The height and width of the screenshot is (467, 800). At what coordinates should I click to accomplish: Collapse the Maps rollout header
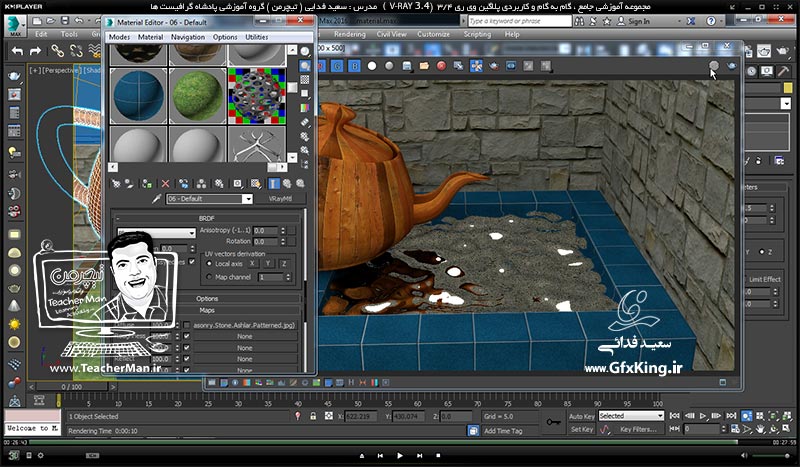(207, 310)
